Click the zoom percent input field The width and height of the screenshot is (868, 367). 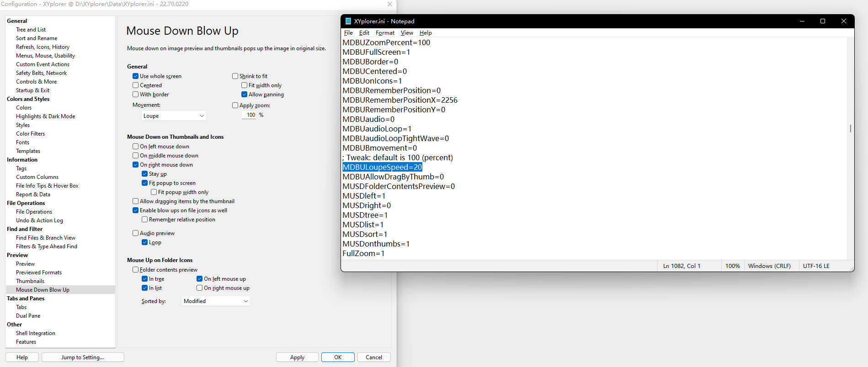[x=249, y=115]
